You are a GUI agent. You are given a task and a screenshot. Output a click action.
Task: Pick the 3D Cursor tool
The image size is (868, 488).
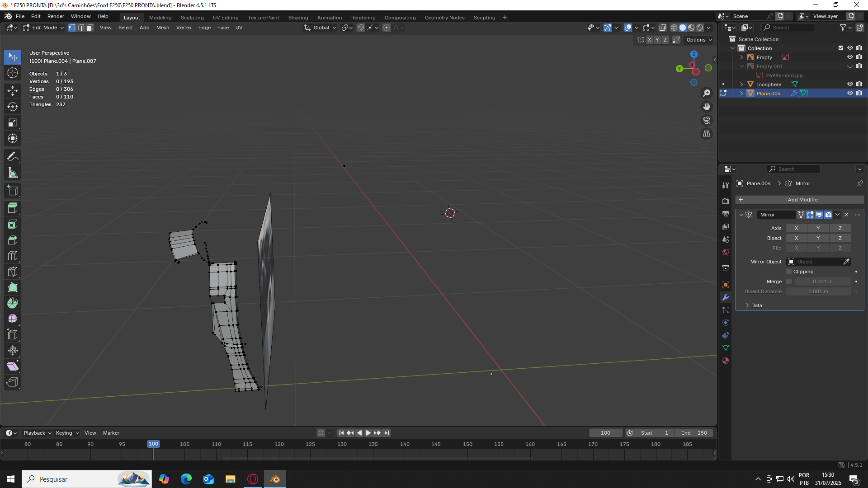[x=13, y=73]
